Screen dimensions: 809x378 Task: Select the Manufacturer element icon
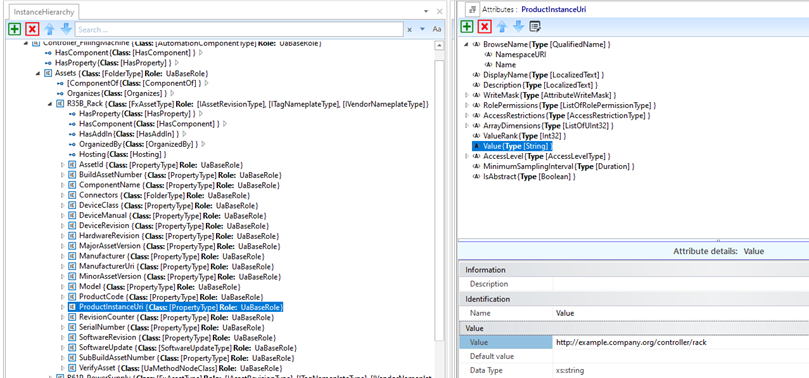(x=72, y=256)
